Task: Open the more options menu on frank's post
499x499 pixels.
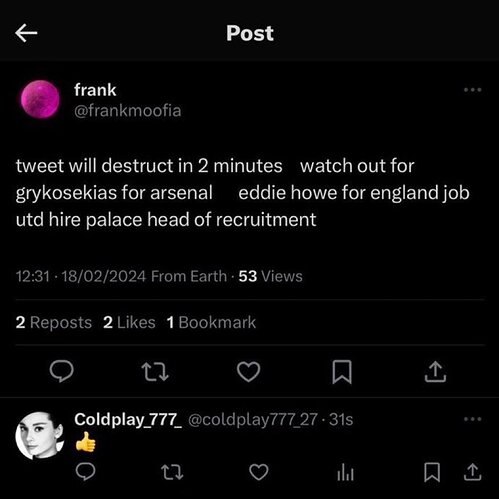Action: [x=472, y=90]
